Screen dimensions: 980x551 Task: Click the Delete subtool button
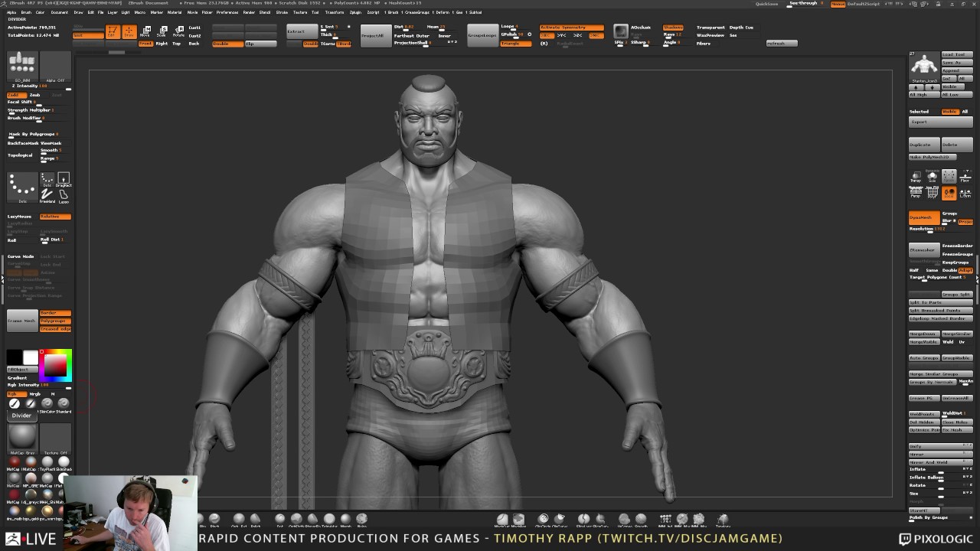coord(957,145)
